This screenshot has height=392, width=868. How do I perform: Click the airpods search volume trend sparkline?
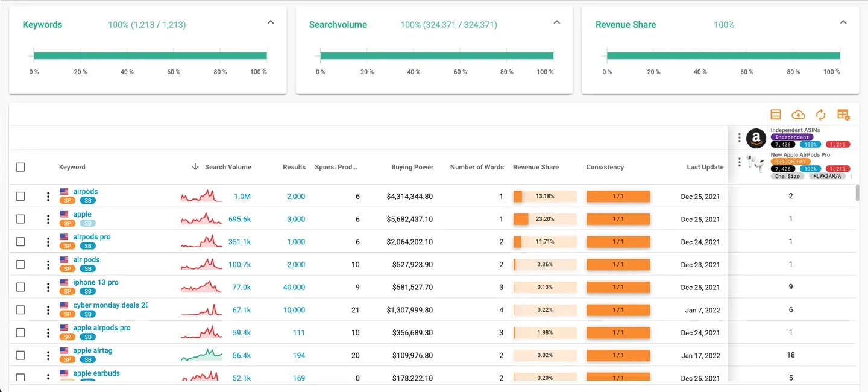pos(201,196)
